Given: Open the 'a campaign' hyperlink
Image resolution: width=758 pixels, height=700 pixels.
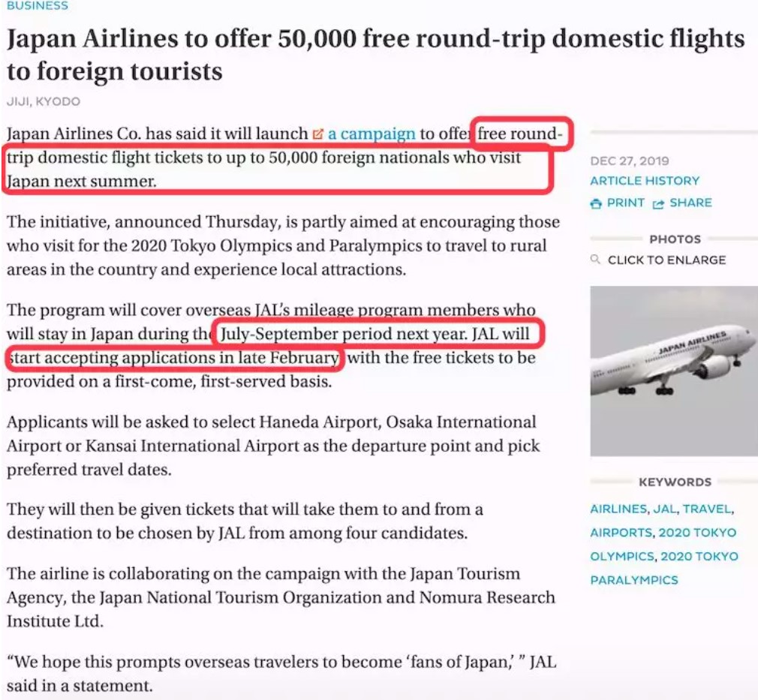Looking at the screenshot, I should pyautogui.click(x=371, y=134).
